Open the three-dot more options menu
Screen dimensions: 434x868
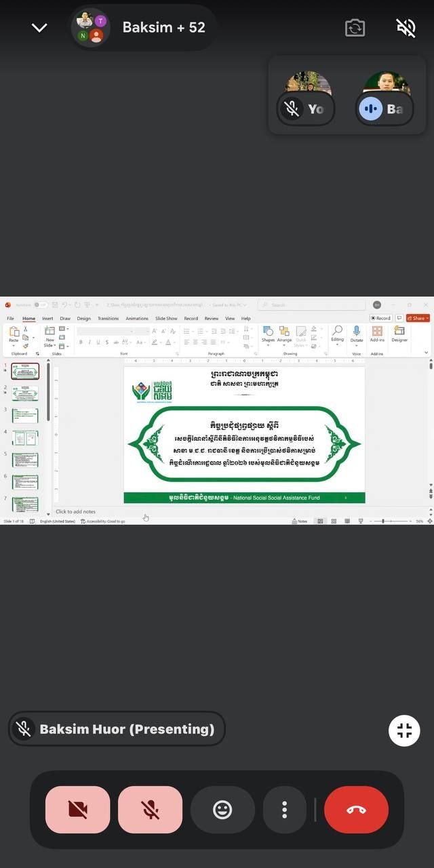pos(285,810)
